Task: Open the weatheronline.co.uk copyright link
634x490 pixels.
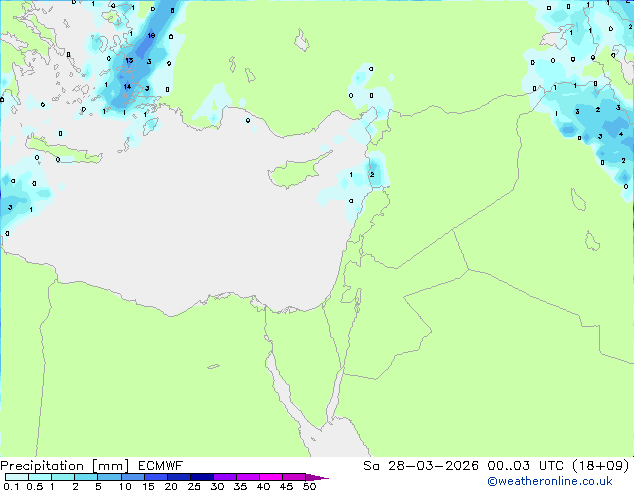Action: pyautogui.click(x=549, y=481)
